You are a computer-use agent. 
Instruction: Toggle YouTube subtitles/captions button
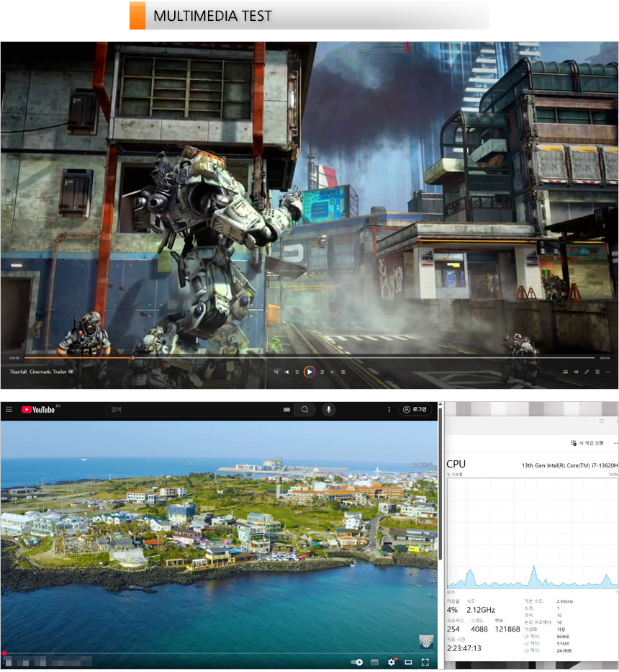pos(374,662)
